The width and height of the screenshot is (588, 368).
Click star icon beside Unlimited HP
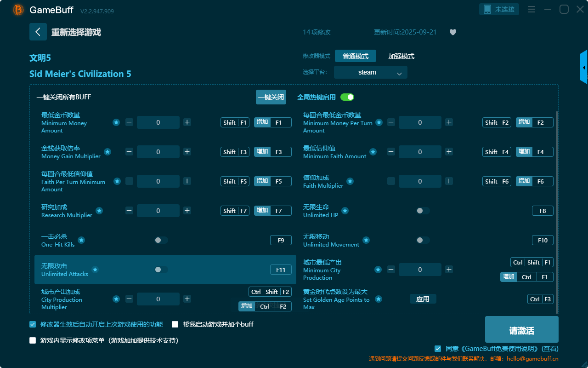[345, 211]
